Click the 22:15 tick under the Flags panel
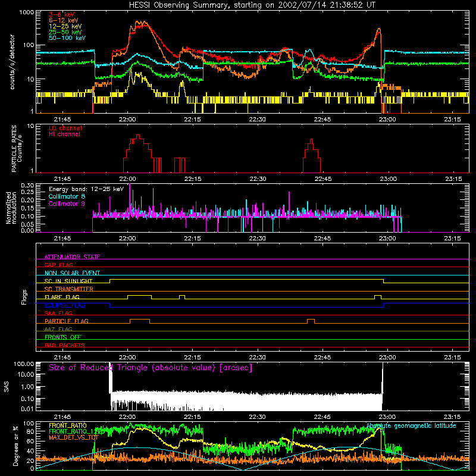Screen dimensions: 476x476 [x=192, y=358]
